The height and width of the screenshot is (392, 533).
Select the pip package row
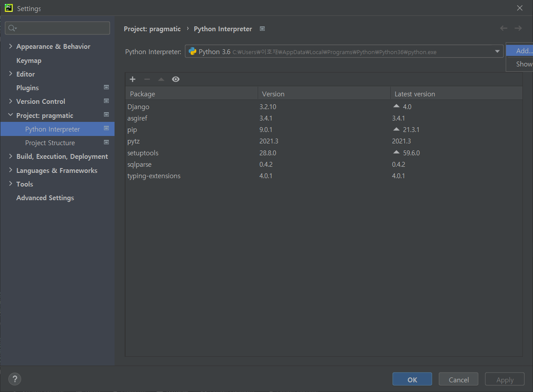pyautogui.click(x=324, y=130)
